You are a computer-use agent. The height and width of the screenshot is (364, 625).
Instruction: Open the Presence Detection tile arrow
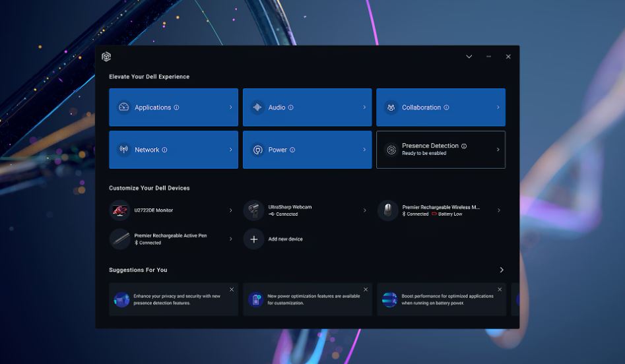tap(498, 150)
